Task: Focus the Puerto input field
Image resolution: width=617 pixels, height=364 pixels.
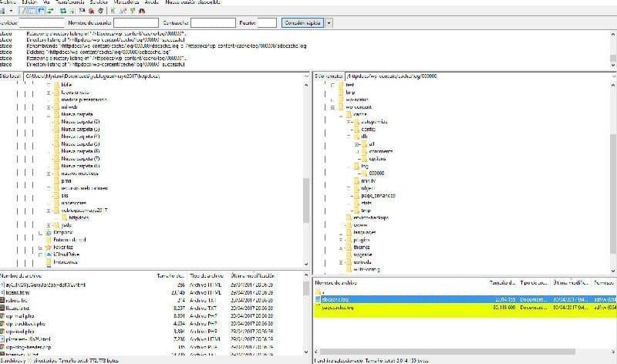Action: click(267, 23)
